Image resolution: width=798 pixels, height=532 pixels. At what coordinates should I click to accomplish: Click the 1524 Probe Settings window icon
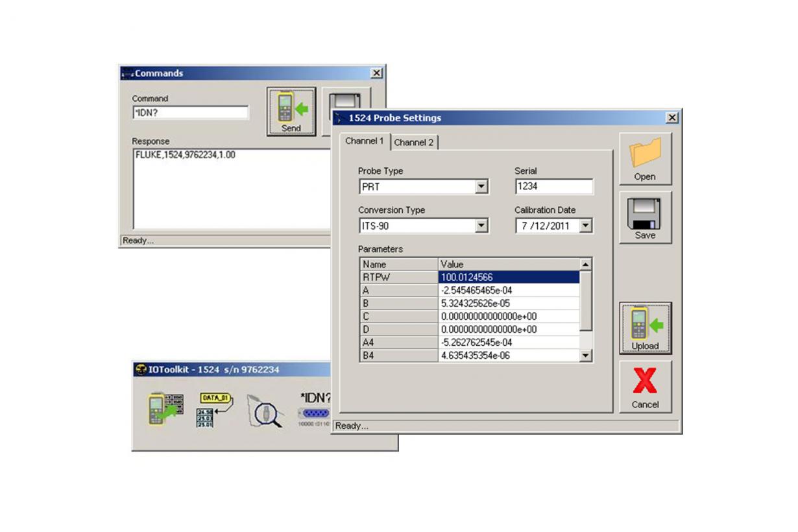[x=339, y=118]
